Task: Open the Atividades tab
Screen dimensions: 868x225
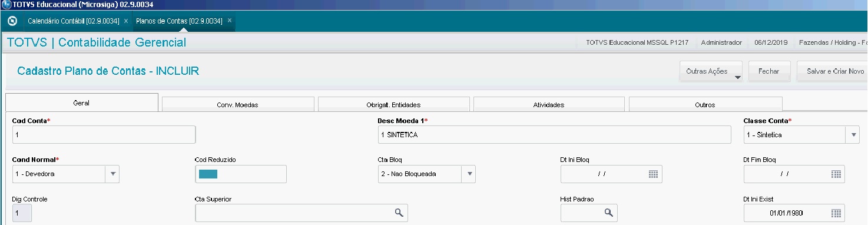Action: click(549, 105)
